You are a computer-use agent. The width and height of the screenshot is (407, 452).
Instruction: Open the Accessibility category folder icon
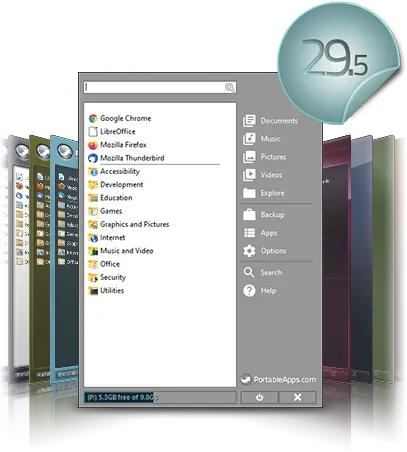pos(93,171)
